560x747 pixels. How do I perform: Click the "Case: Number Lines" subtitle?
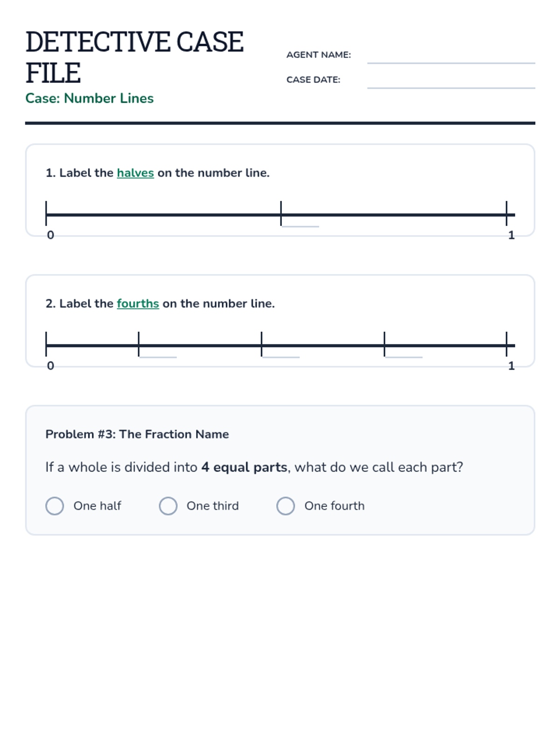tap(89, 98)
